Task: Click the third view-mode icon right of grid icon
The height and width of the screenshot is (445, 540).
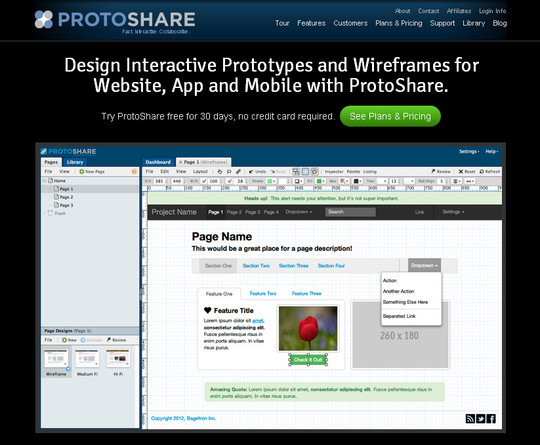Action: [x=314, y=172]
